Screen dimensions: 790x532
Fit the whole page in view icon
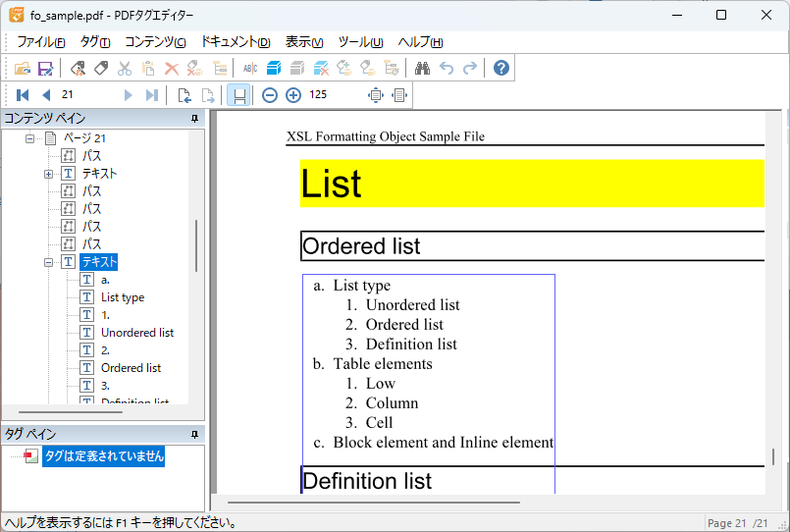[x=376, y=94]
